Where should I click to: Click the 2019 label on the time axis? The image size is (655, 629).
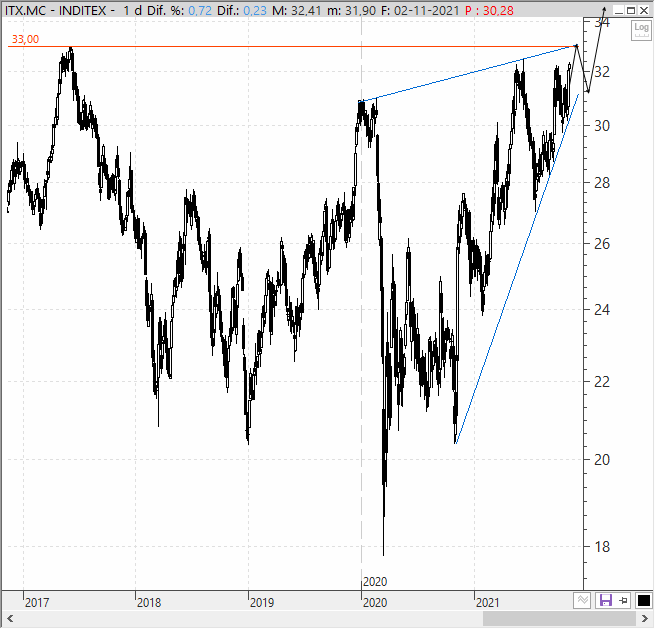[x=261, y=603]
